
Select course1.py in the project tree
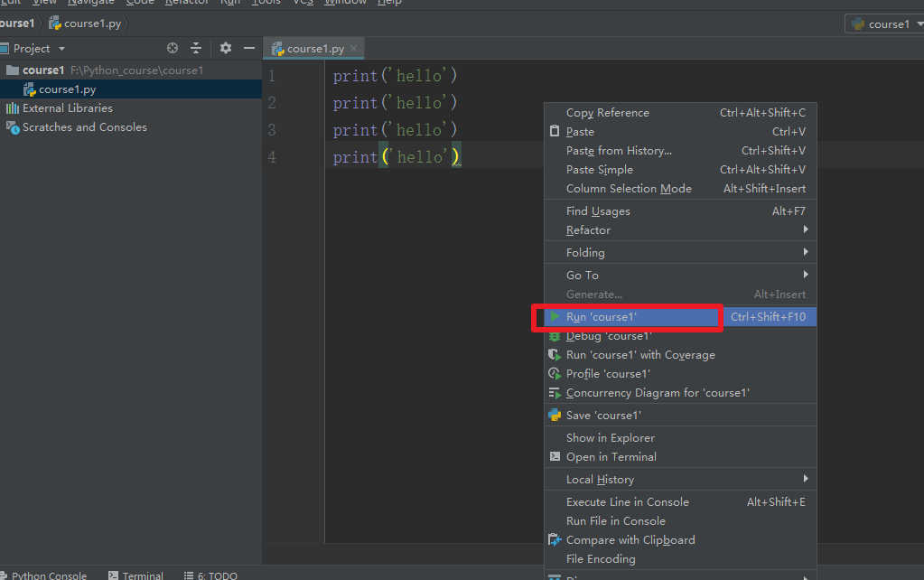pyautogui.click(x=131, y=89)
